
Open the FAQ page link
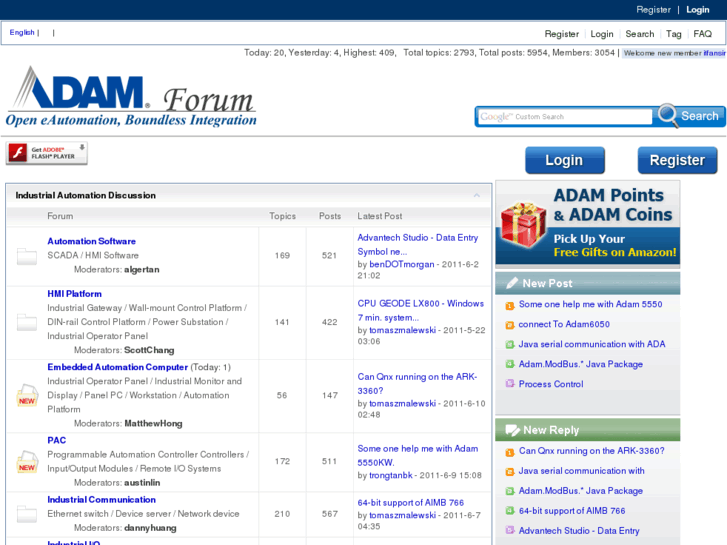[x=702, y=34]
